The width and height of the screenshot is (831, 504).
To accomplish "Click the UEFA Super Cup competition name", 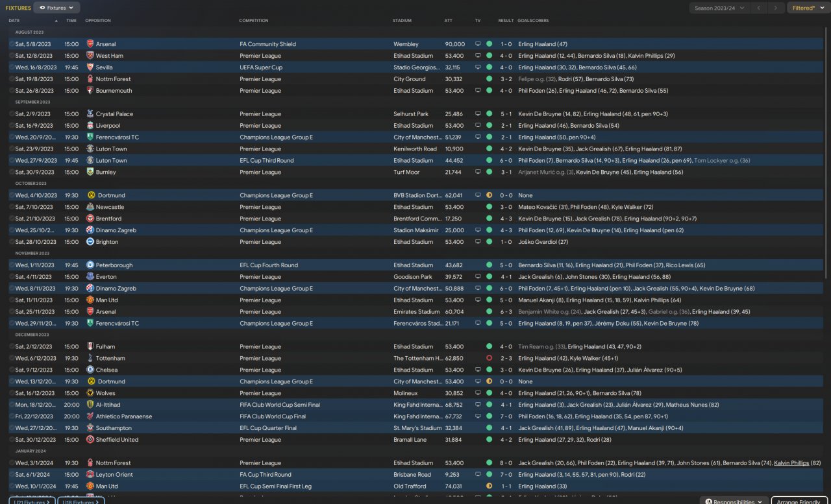I will 261,67.
